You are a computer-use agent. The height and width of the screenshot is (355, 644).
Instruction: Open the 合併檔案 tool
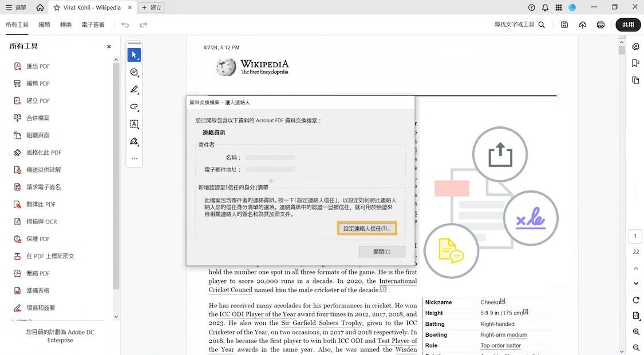pos(38,118)
